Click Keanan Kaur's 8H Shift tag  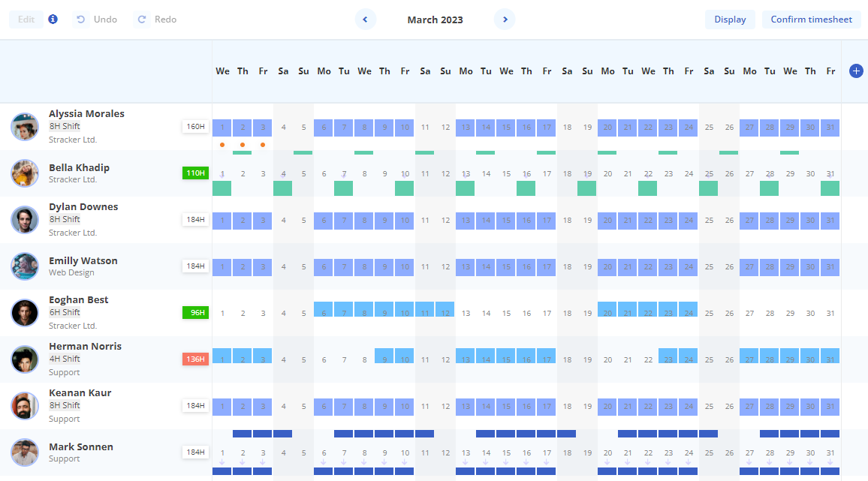pyautogui.click(x=65, y=405)
